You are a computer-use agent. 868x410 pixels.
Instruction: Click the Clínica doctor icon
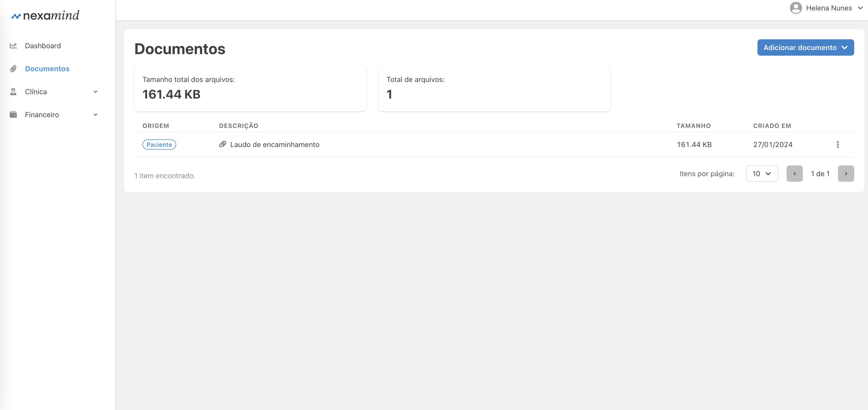pyautogui.click(x=13, y=92)
